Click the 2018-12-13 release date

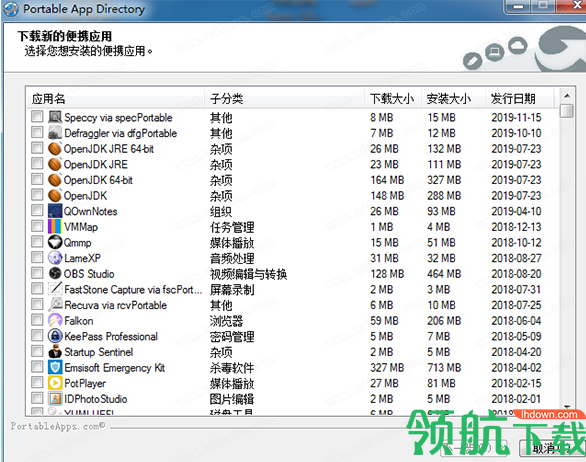pyautogui.click(x=516, y=227)
